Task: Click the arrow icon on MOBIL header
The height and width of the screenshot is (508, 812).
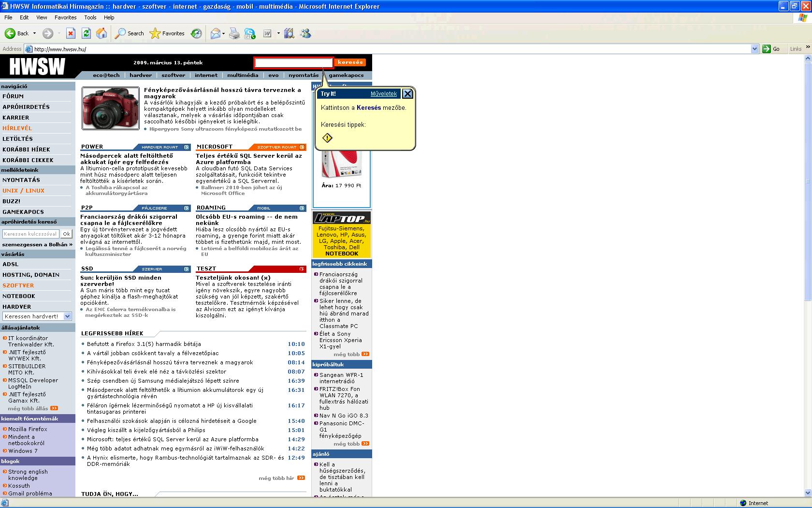Action: pos(302,208)
